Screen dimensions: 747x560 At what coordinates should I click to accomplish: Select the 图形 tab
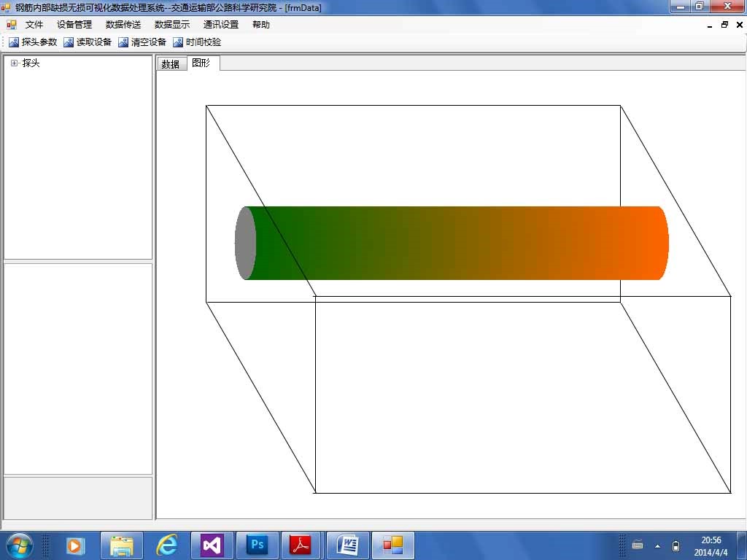pyautogui.click(x=201, y=63)
